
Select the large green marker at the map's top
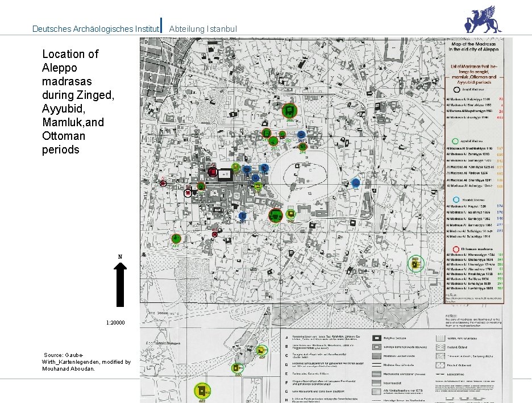click(x=289, y=111)
